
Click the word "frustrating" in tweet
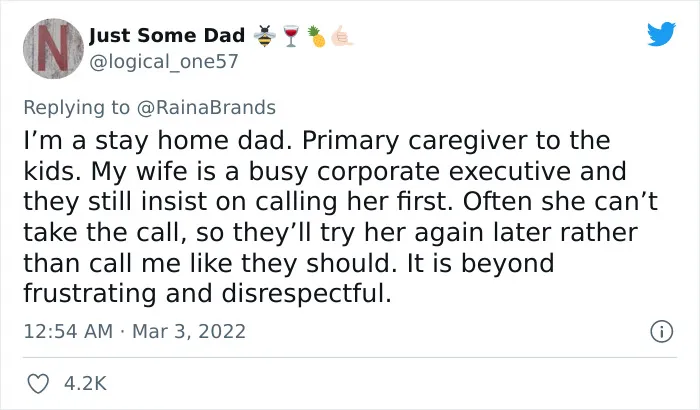point(90,294)
